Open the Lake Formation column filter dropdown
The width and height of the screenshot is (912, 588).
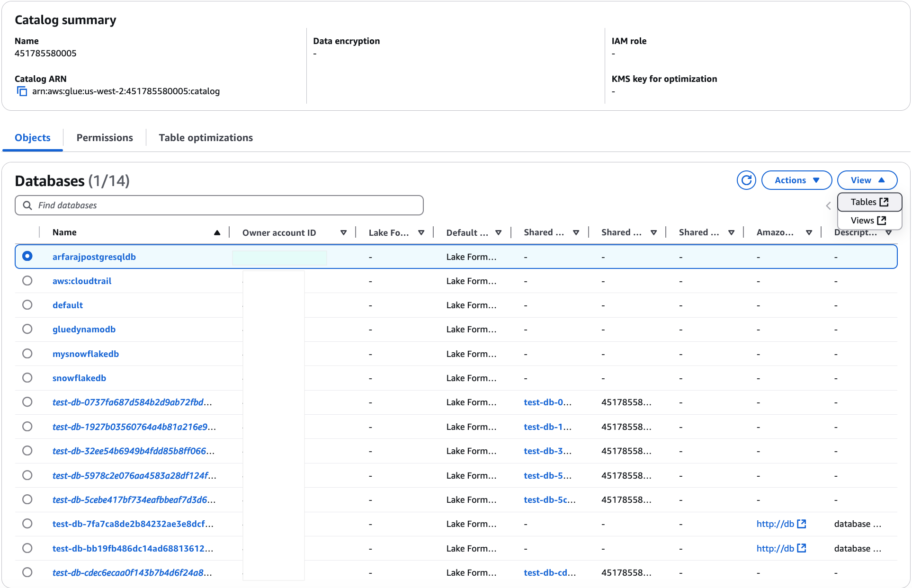point(421,232)
